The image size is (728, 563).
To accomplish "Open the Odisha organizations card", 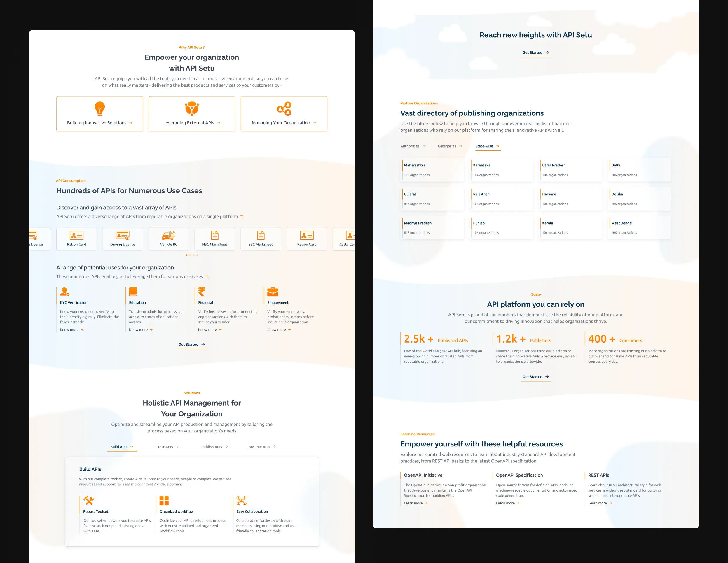I will click(640, 199).
